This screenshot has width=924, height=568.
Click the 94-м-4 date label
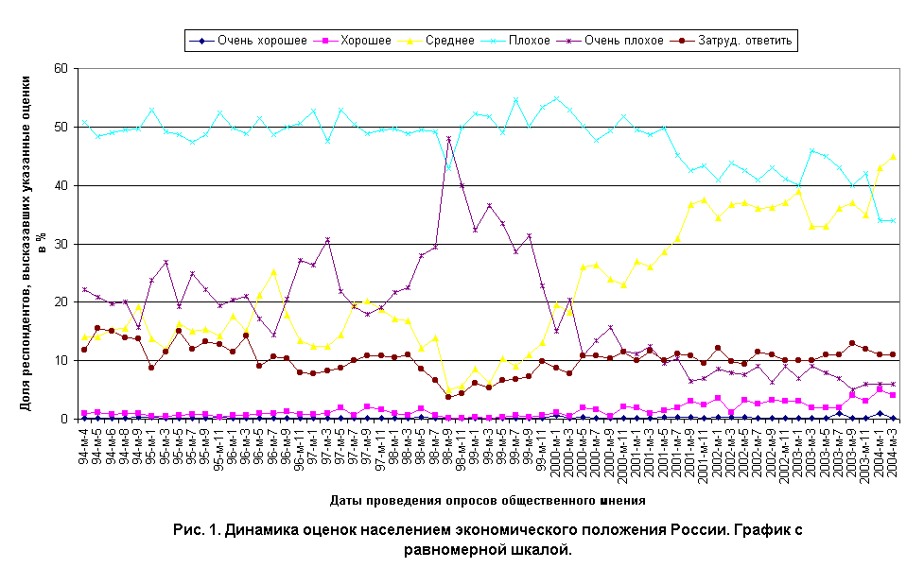click(84, 447)
